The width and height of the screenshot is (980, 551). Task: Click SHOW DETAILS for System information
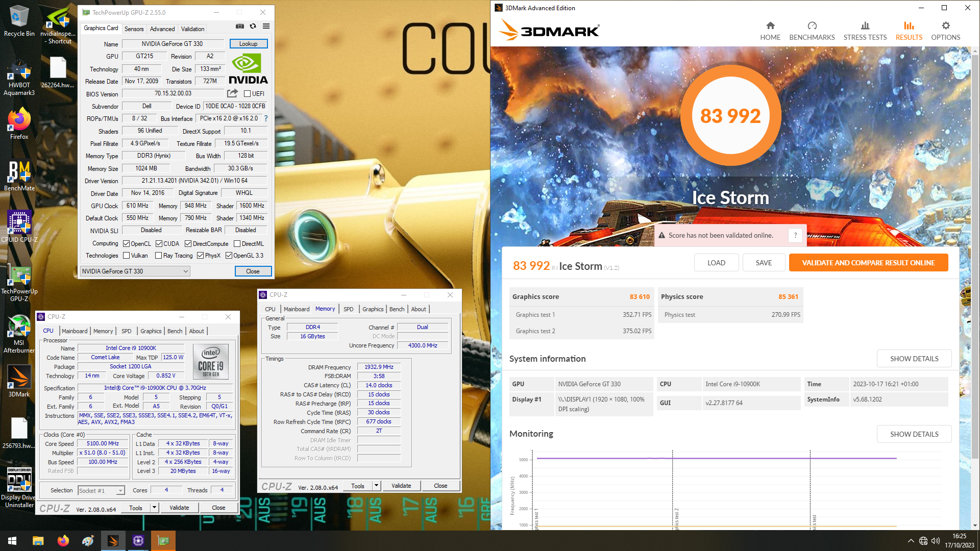pos(914,359)
